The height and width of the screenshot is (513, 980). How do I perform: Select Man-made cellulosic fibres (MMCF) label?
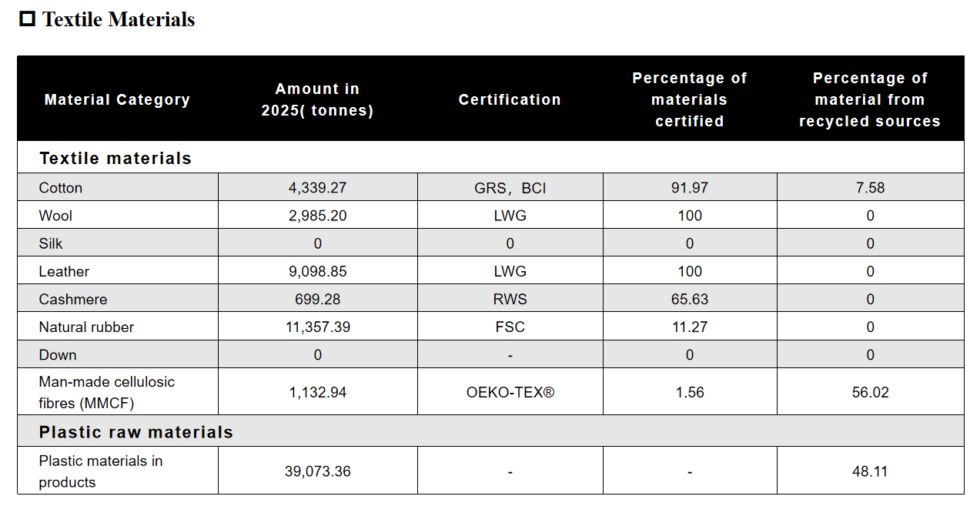point(107,392)
